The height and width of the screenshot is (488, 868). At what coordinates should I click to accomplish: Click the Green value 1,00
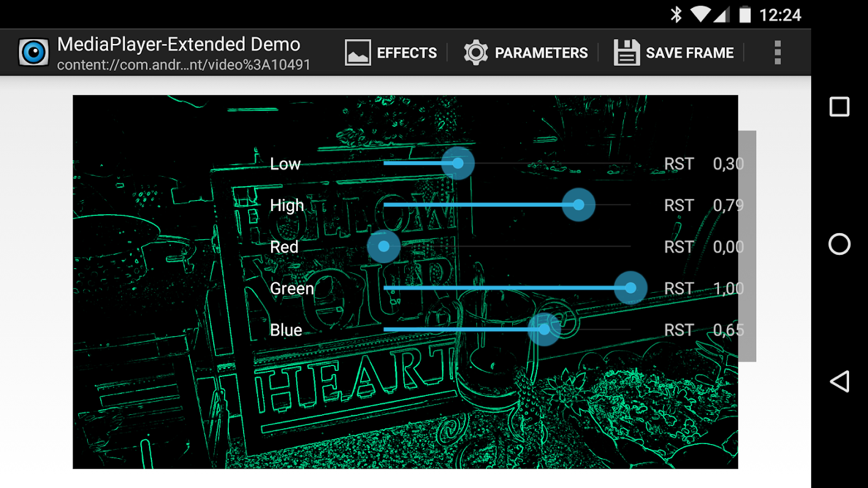click(x=728, y=289)
